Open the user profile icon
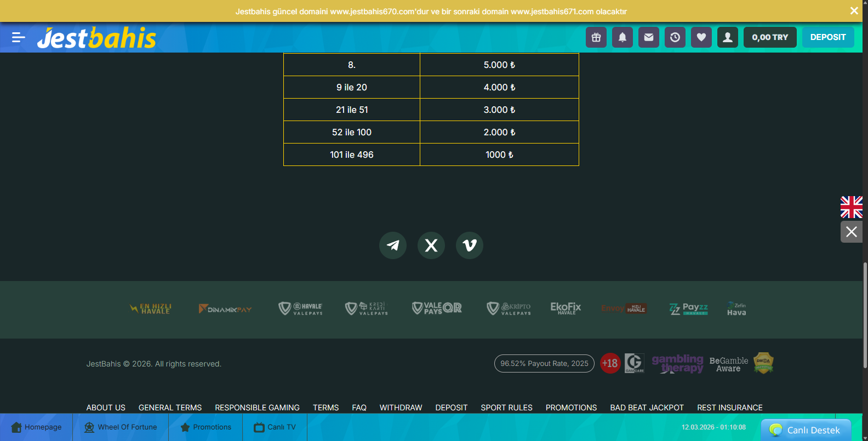 point(728,37)
